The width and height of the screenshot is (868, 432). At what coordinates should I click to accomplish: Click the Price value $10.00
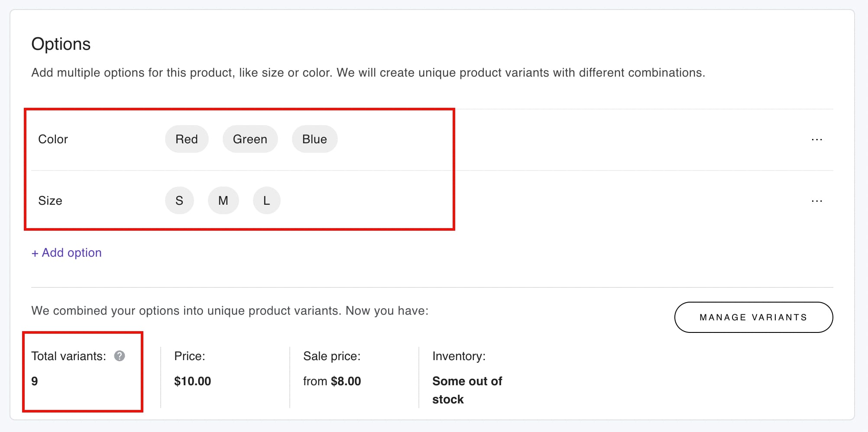192,381
